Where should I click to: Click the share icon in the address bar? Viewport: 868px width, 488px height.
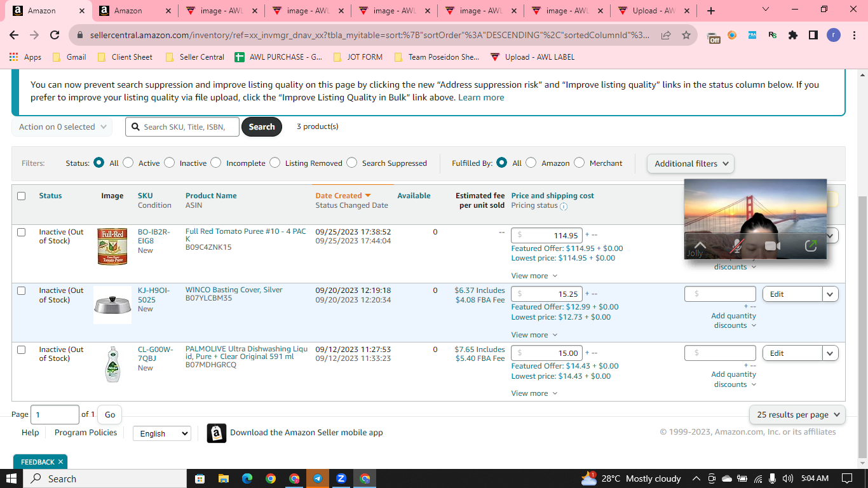click(x=666, y=36)
